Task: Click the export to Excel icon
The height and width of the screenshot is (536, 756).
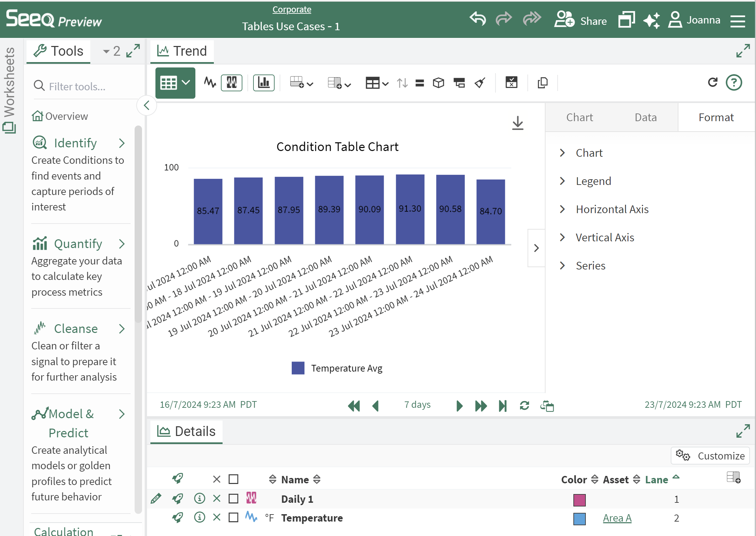Action: point(511,83)
